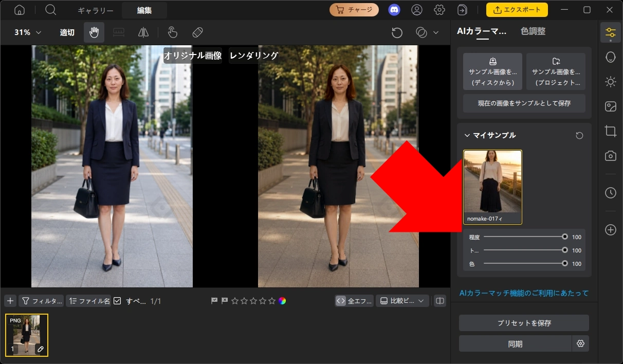
Task: Open sync settings gear next to 同期
Action: (x=581, y=344)
